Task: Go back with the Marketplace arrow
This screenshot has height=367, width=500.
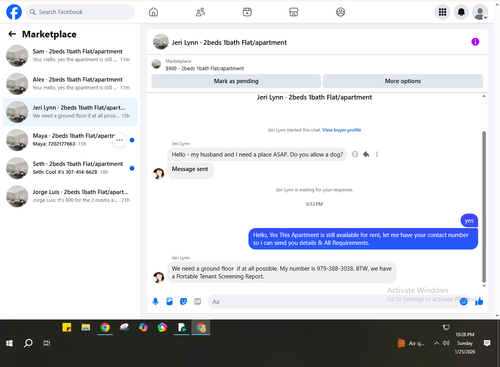Action: [x=12, y=34]
